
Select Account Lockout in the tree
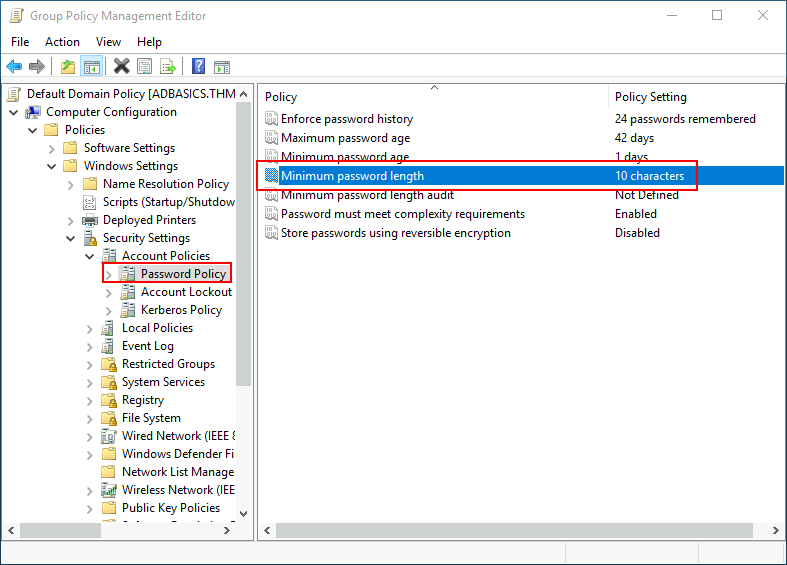(x=186, y=292)
